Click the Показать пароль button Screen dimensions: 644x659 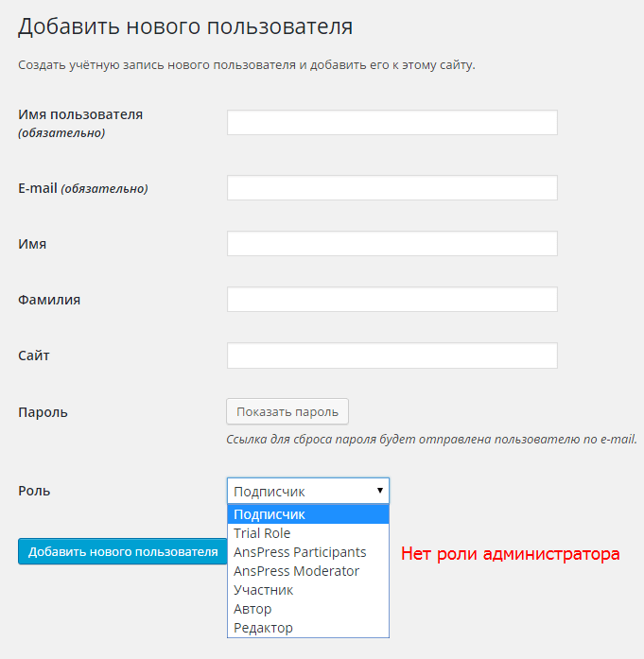tap(287, 411)
